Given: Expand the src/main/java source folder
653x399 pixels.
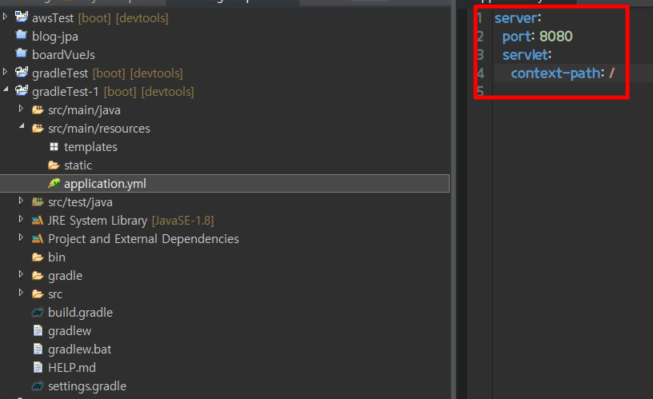Looking at the screenshot, I should pos(21,109).
